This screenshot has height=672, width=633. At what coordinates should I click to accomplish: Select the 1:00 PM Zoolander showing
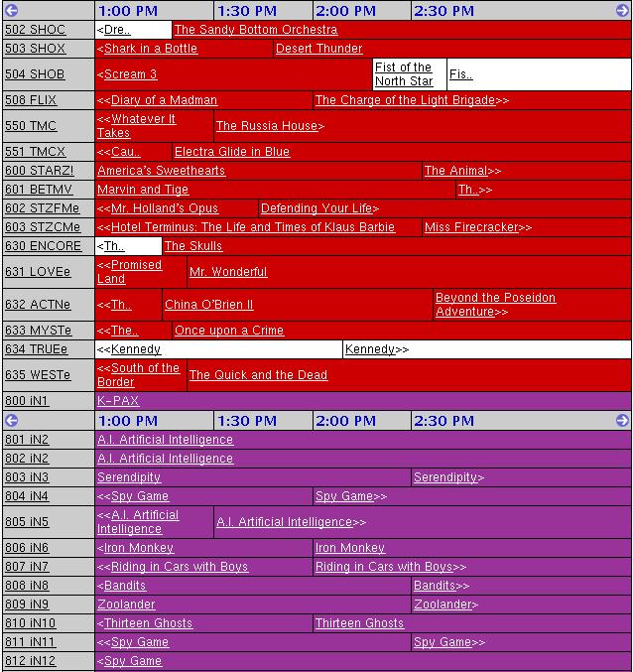coord(126,604)
